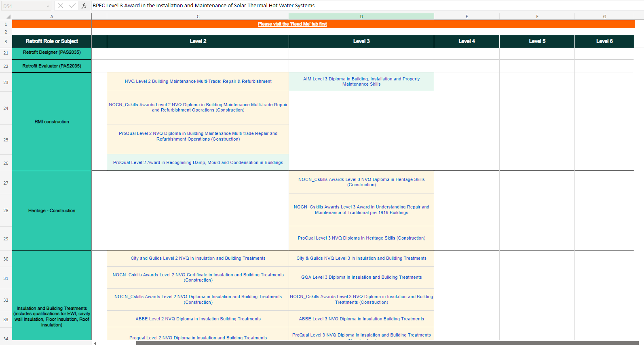Click the Level 4 header cell
Viewport: 644px width, 345px height.
[x=467, y=41]
